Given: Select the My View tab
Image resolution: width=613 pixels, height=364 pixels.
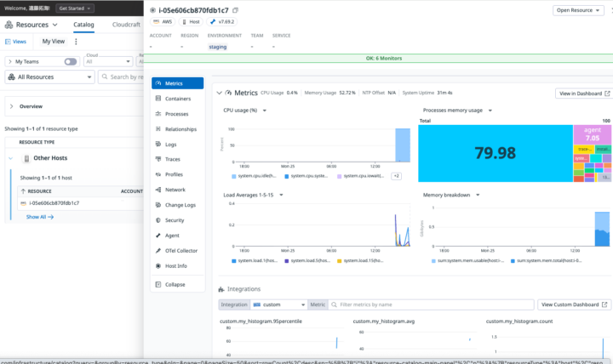Looking at the screenshot, I should click(x=53, y=42).
